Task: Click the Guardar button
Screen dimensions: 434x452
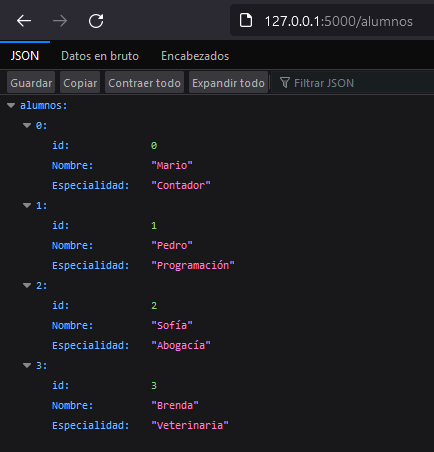Action: click(31, 82)
